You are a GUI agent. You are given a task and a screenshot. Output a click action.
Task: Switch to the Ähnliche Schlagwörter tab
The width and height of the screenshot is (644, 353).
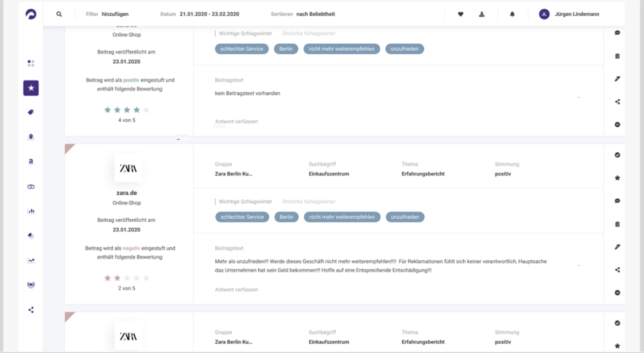point(308,201)
